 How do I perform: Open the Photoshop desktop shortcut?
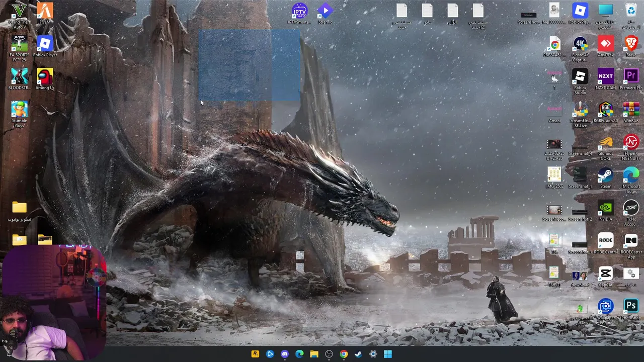631,309
